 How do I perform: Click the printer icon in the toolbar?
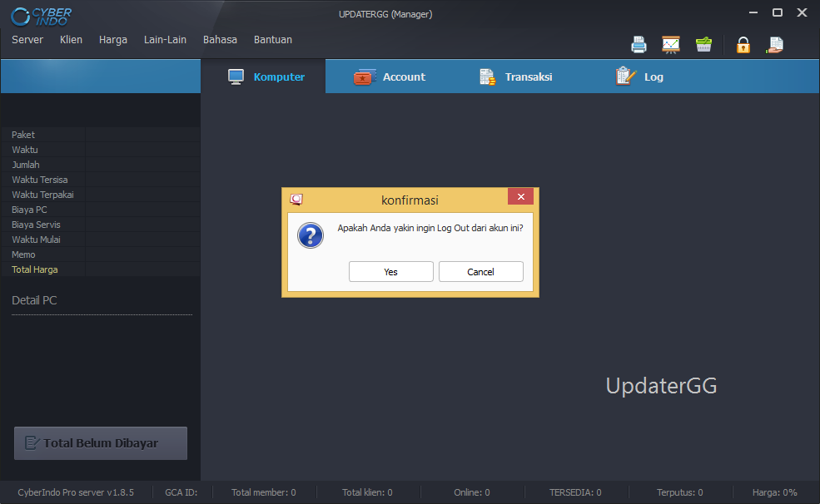(x=639, y=45)
